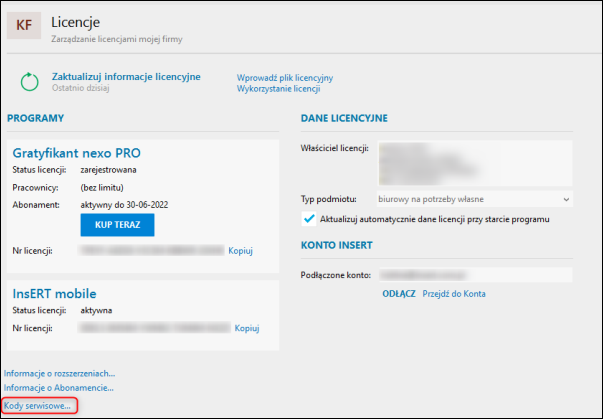603x419 pixels.
Task: Toggle automatic license update checkbox
Action: (x=308, y=219)
